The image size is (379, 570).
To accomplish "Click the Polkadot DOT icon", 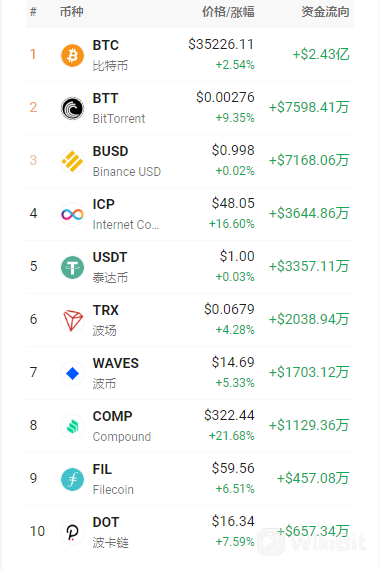I will [72, 533].
